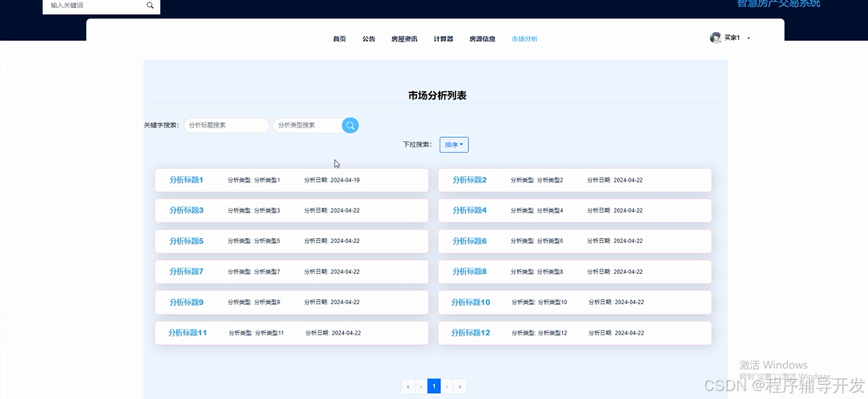
Task: Open the 计算器 menu item
Action: coord(444,39)
